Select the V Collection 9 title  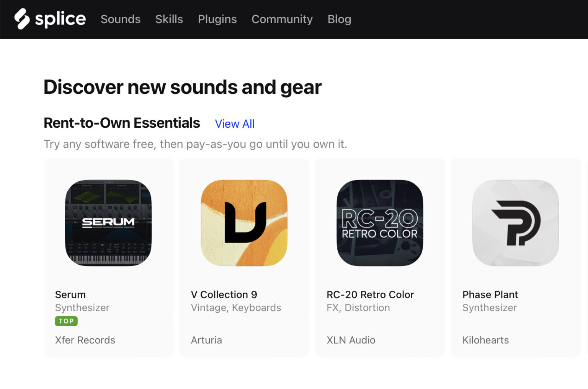coord(224,295)
